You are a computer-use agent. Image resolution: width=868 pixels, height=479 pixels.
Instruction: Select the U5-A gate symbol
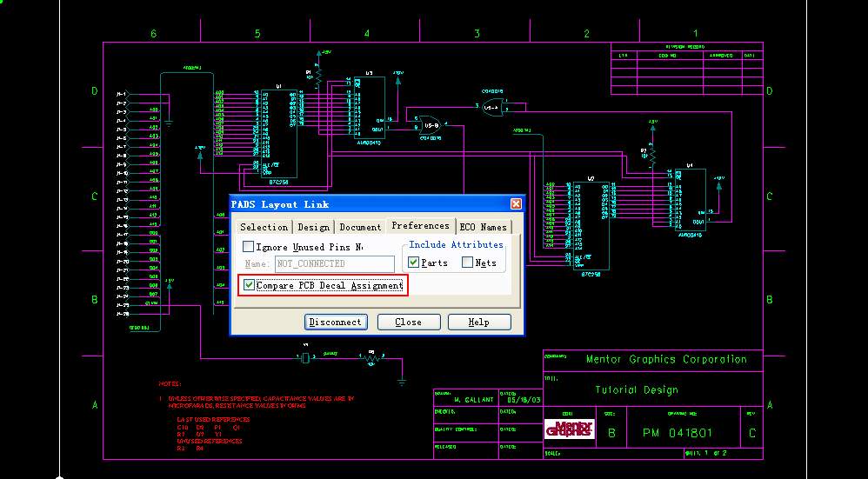(492, 107)
